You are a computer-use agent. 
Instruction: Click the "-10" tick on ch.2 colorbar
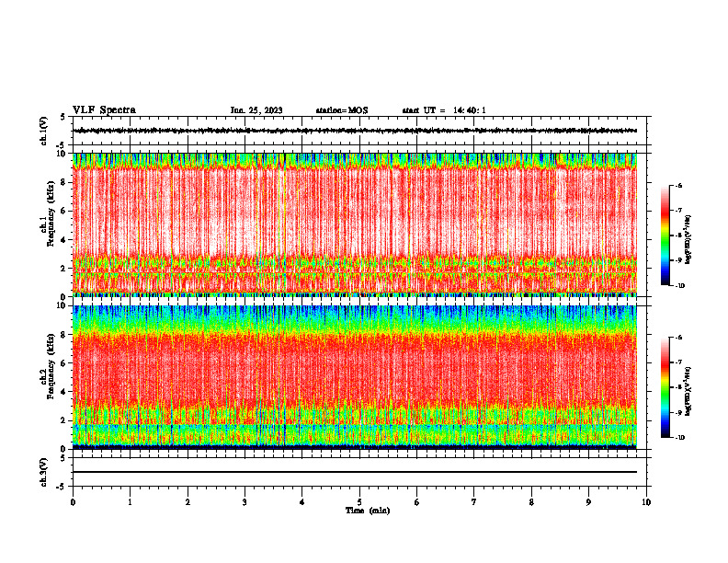680,438
